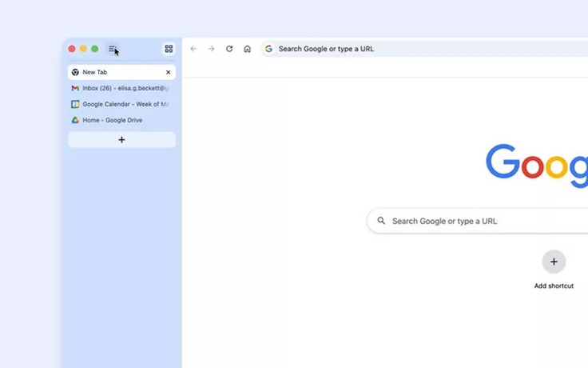
Task: Switch to the New Tab tab
Action: [121, 72]
